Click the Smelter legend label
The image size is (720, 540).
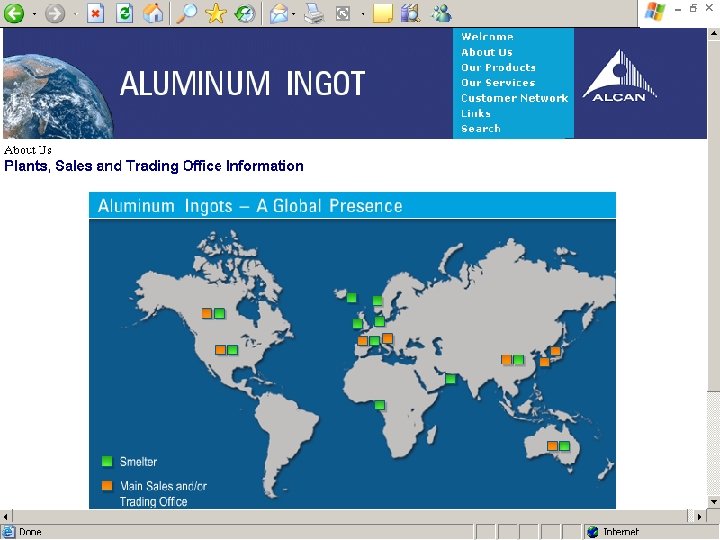coord(138,461)
